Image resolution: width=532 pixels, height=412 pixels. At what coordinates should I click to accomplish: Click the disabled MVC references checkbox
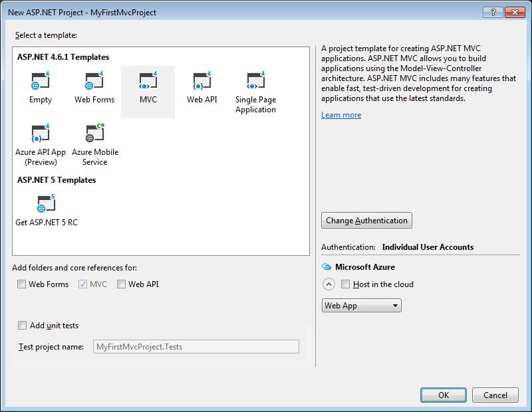pyautogui.click(x=82, y=284)
